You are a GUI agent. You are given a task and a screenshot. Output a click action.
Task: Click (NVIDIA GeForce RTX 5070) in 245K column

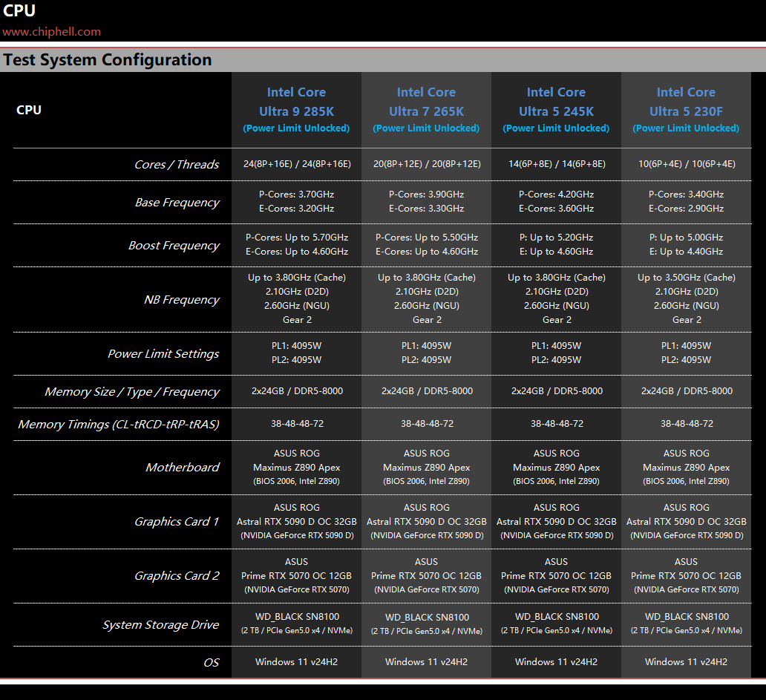coord(557,589)
